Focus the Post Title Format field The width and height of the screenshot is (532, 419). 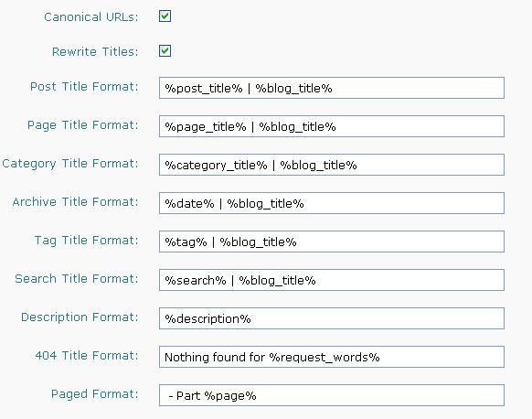pyautogui.click(x=332, y=88)
